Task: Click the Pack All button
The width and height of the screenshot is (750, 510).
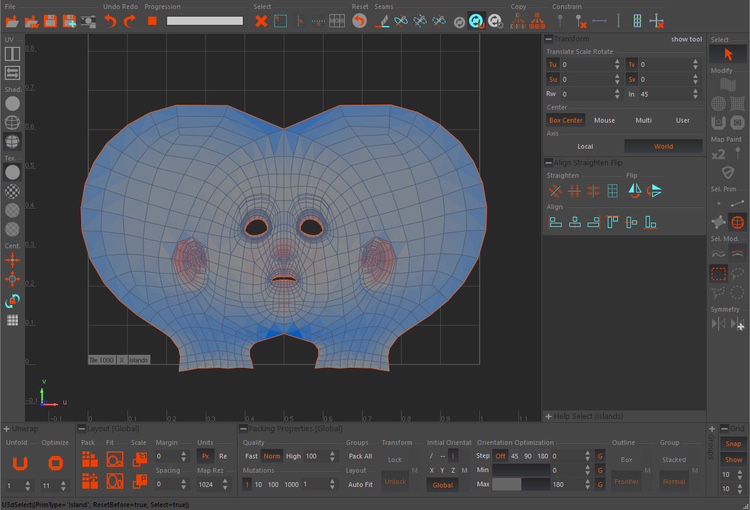Action: click(x=360, y=456)
